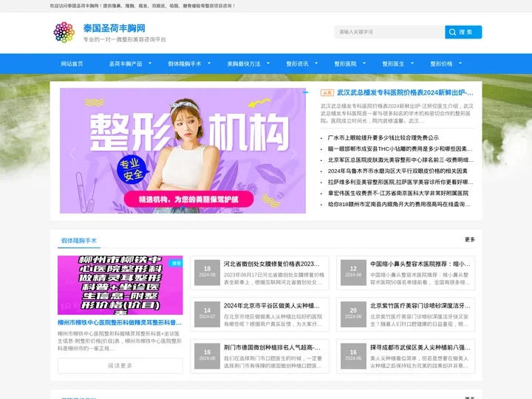Click the 整形机构 carousel banner image
The height and width of the screenshot is (399, 532).
(183, 151)
